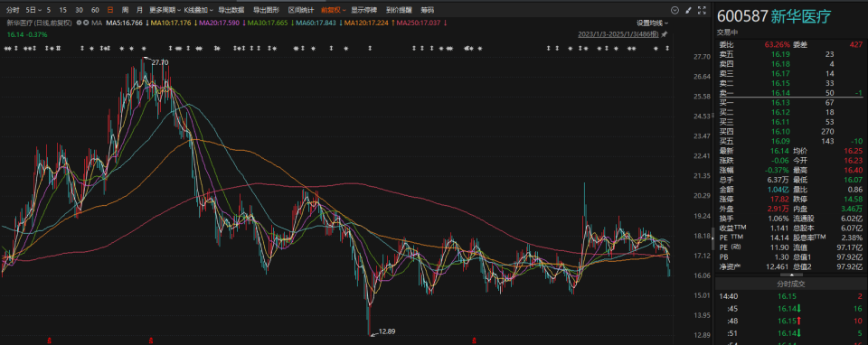Screen dimensions: 868x345
Task: Click 卖三 price 16.17
Action: 781,73
